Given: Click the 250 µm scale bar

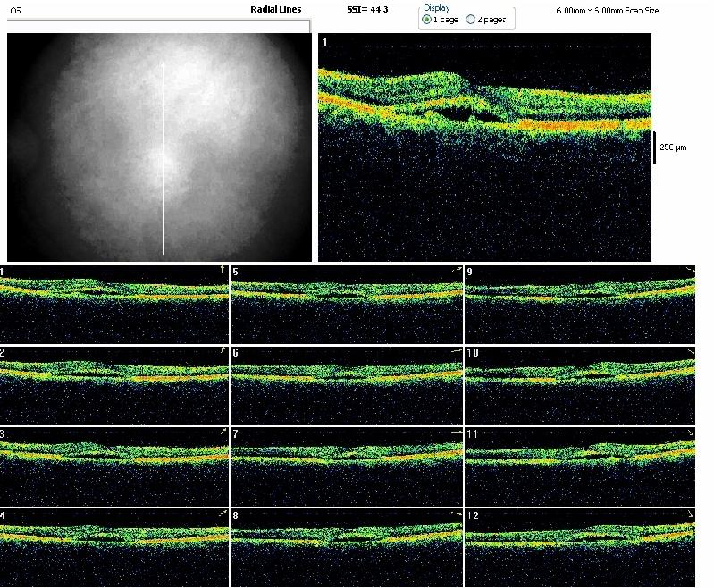Looking at the screenshot, I should (655, 147).
